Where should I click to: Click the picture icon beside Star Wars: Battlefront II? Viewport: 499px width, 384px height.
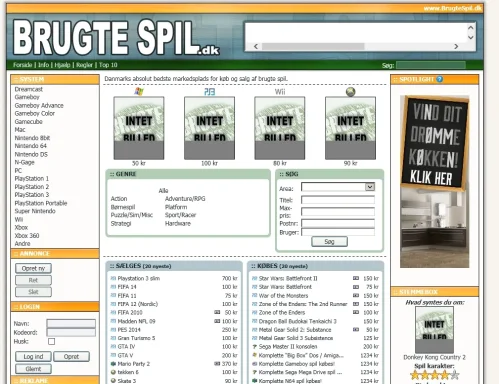click(356, 278)
